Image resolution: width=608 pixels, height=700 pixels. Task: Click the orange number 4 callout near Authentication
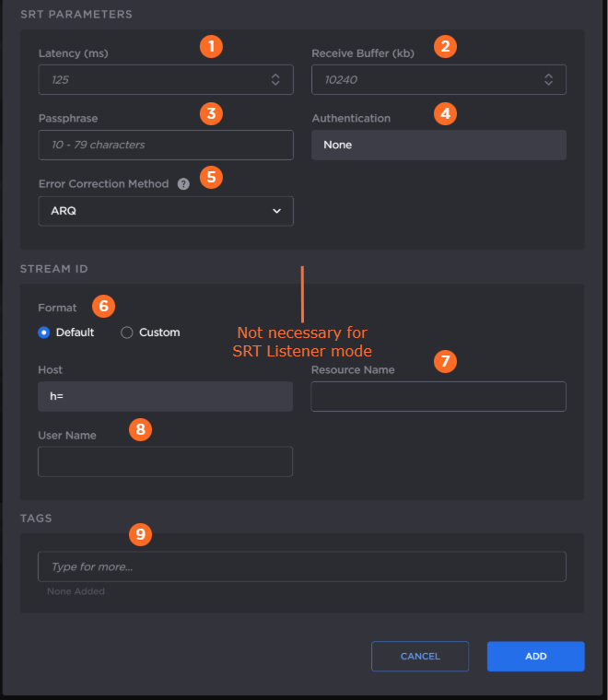pos(446,113)
